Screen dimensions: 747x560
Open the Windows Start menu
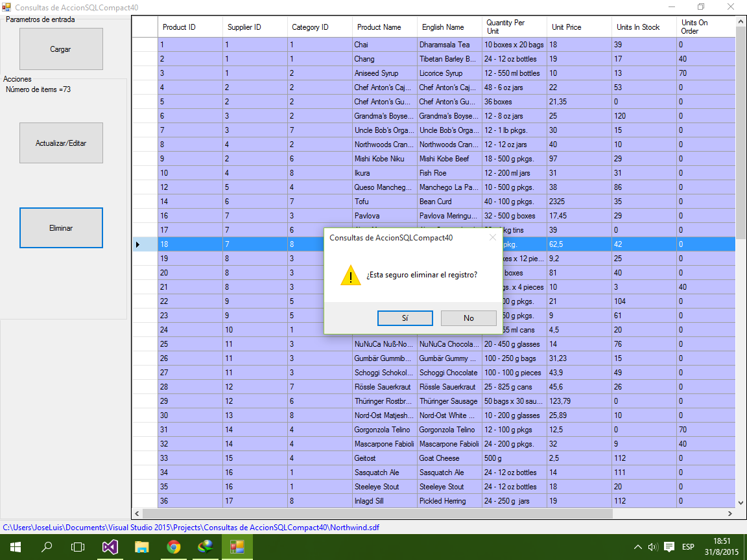14,546
